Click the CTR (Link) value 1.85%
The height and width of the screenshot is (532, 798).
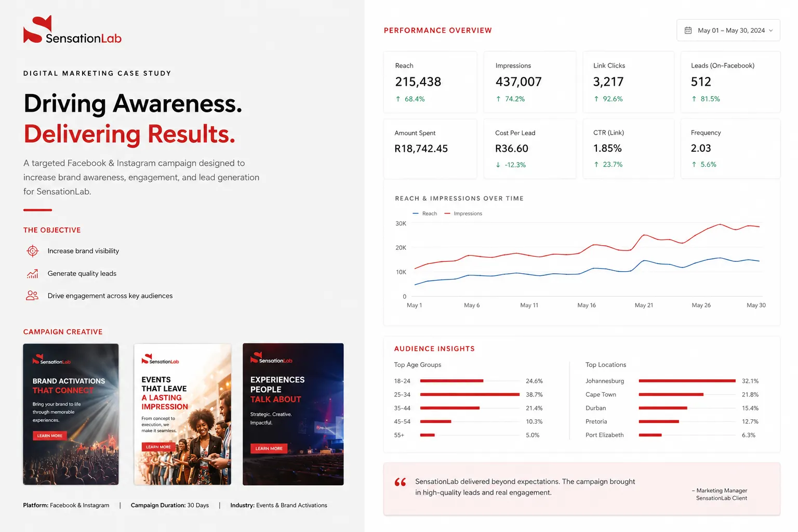607,149
